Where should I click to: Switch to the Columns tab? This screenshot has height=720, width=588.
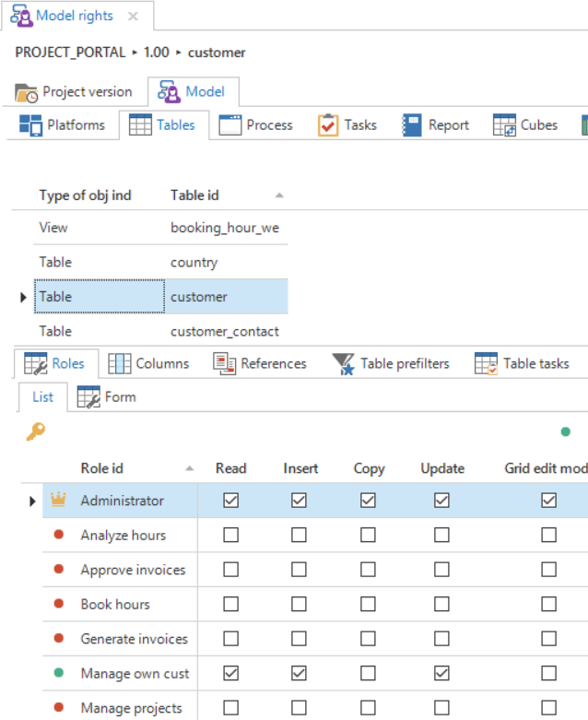pyautogui.click(x=148, y=364)
